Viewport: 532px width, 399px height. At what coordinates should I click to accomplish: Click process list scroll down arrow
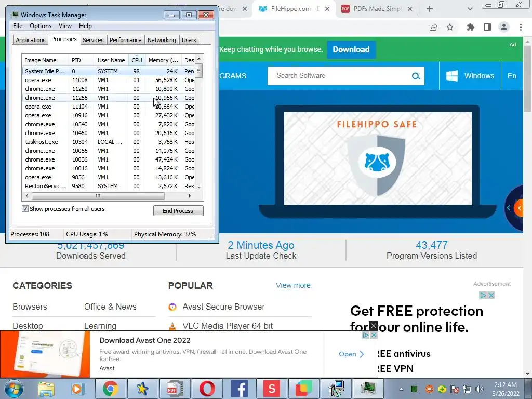coord(199,187)
